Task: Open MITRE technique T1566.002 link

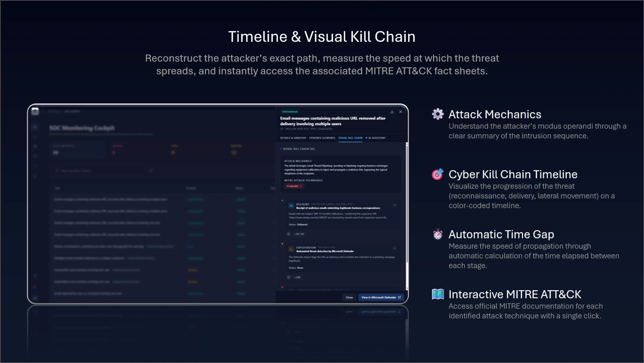Action: coord(294,186)
